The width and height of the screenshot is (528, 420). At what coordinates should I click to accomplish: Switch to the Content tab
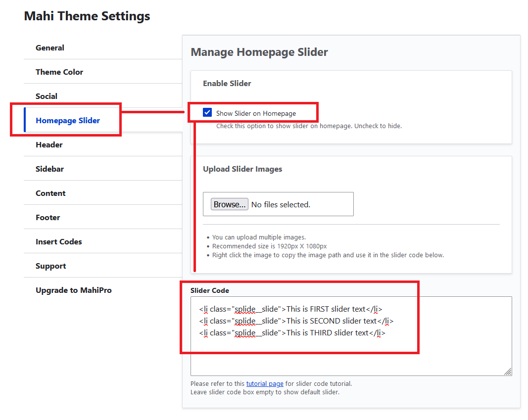[x=50, y=193]
